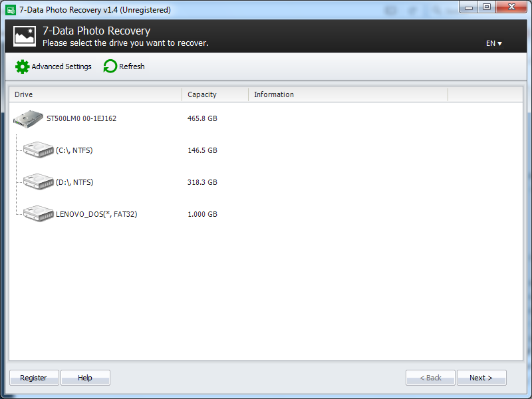Open the EN language dropdown
Screen dimensions: 532x399
(x=493, y=43)
